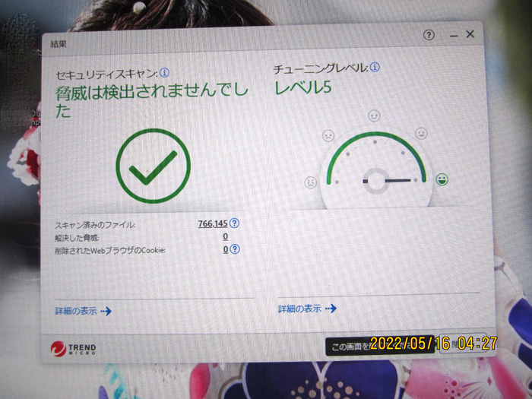
Task: Click the smiling face above the gauge
Action: pyautogui.click(x=374, y=116)
